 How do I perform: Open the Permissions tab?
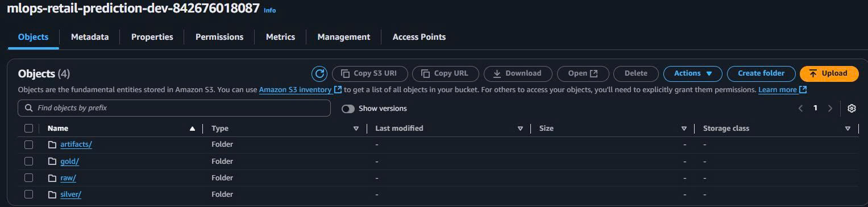point(219,37)
